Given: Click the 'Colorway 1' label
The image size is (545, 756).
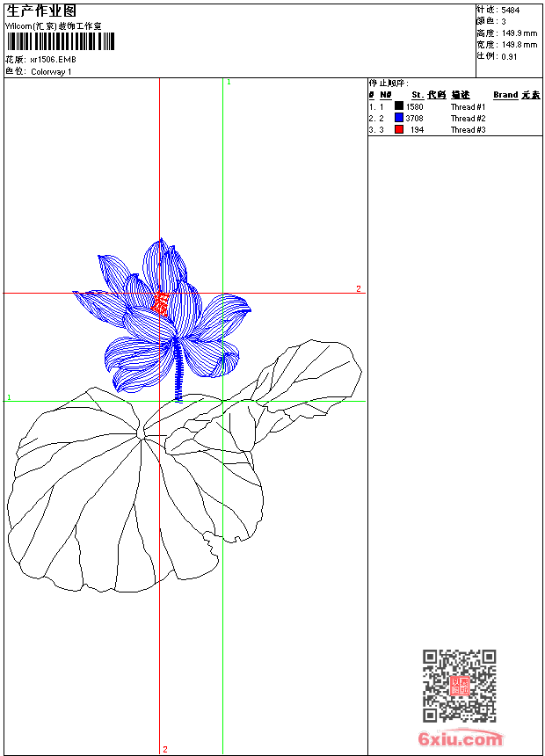Looking at the screenshot, I should [x=51, y=72].
